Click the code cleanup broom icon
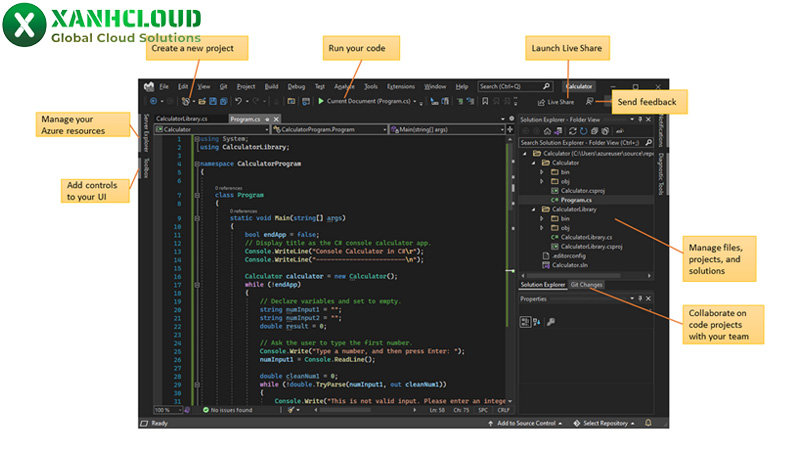The height and width of the screenshot is (451, 800). tap(291, 410)
